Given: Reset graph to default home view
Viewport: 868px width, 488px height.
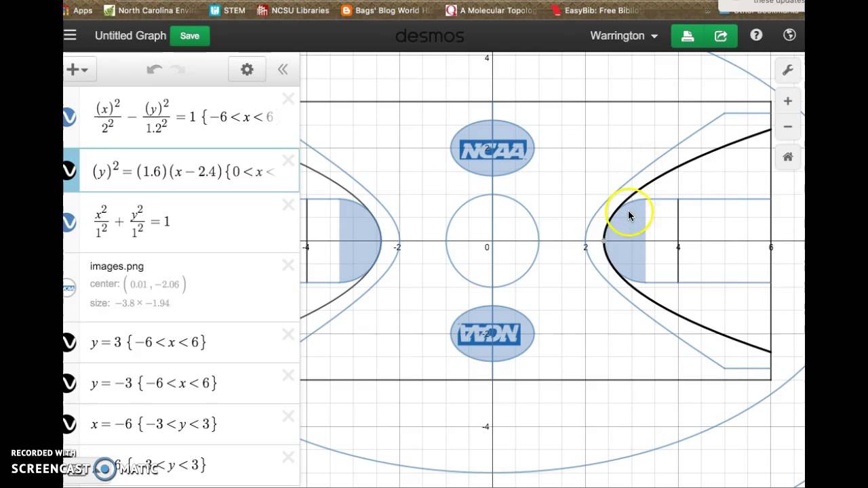Looking at the screenshot, I should tap(787, 157).
